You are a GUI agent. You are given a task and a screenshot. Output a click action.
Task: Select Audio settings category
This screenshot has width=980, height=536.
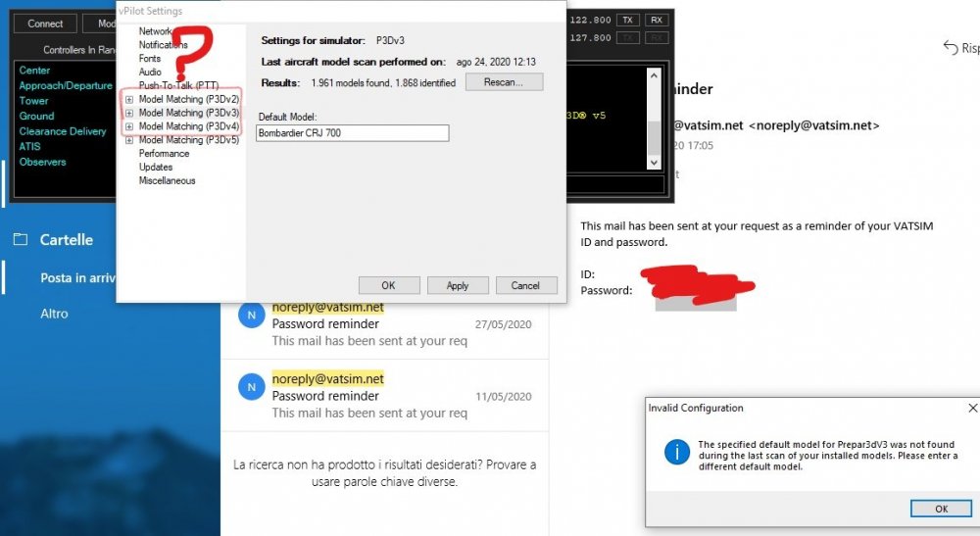click(x=149, y=72)
